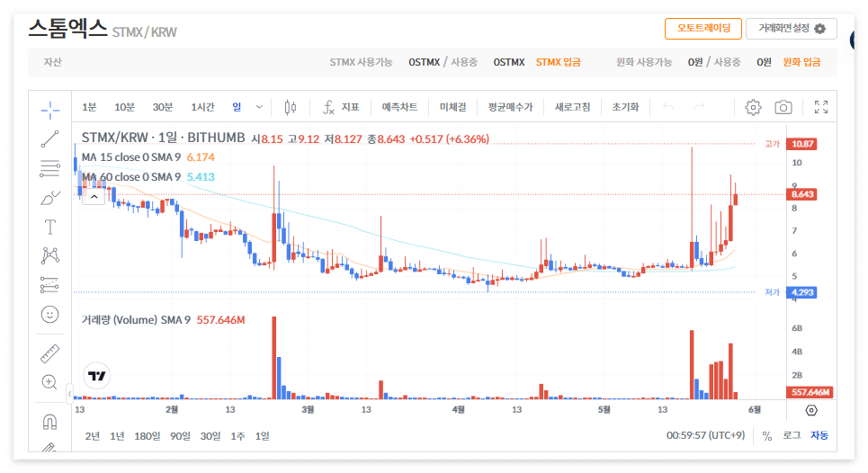Viewport: 868px width, 473px height.
Task: Toggle percent scale mode
Action: (767, 436)
